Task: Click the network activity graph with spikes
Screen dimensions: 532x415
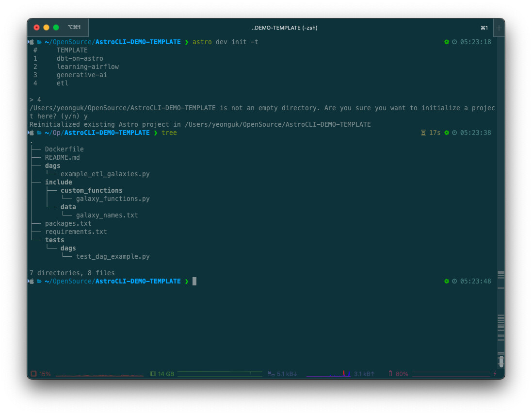Action: (x=328, y=374)
